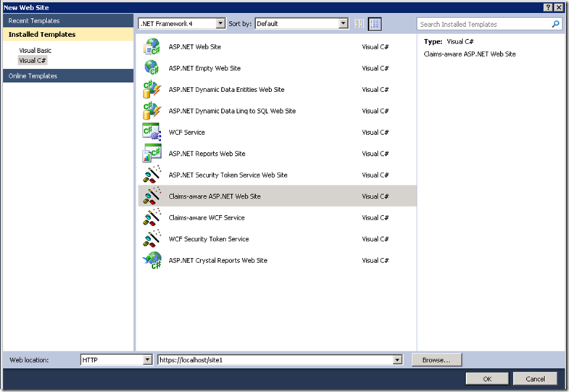Select the Claims-aware WCF Service name
The height and width of the screenshot is (392, 569).
tap(207, 217)
